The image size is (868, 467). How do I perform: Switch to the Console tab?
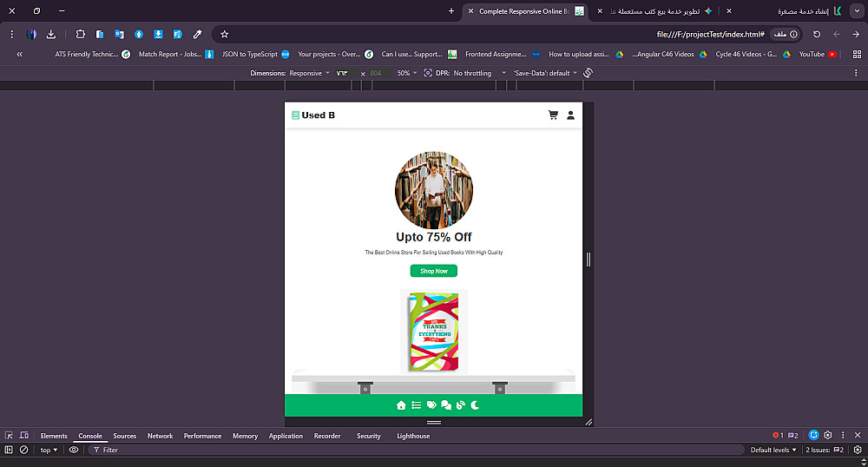click(x=90, y=436)
